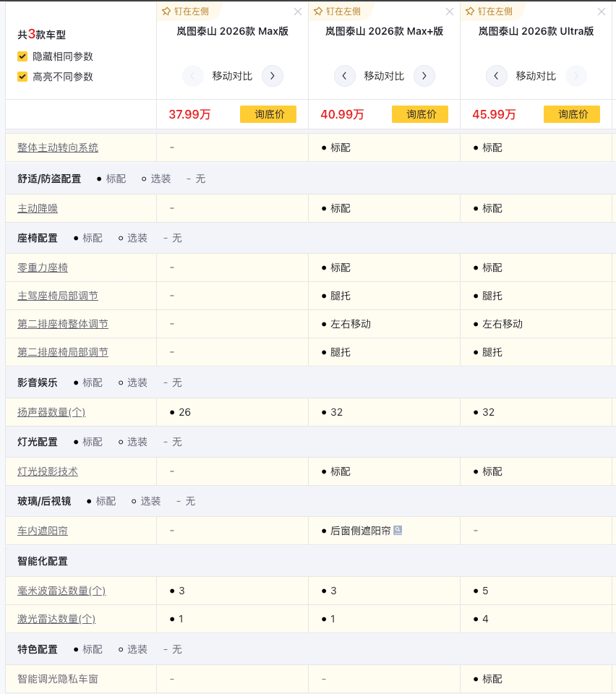Pin Max版 column to the left

pos(185,12)
